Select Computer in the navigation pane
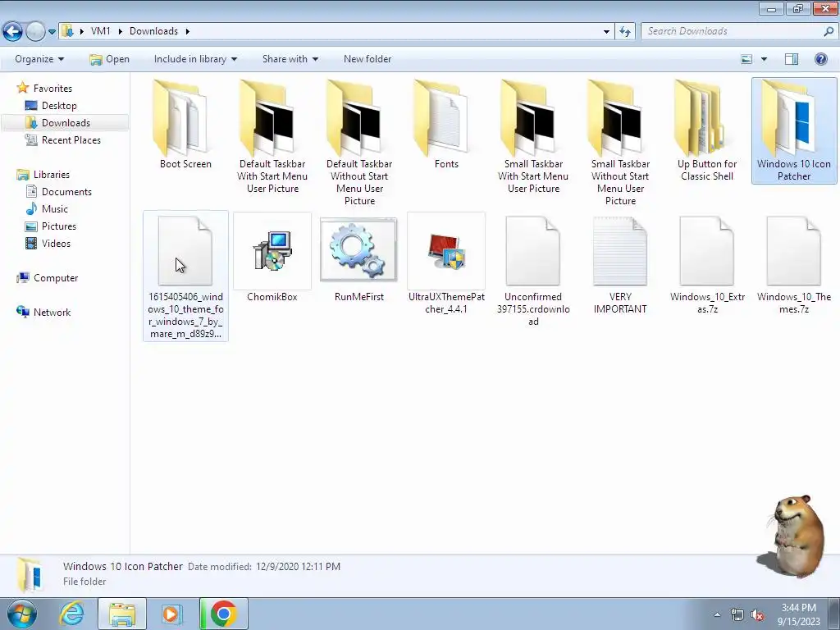Image resolution: width=840 pixels, height=630 pixels. (56, 278)
